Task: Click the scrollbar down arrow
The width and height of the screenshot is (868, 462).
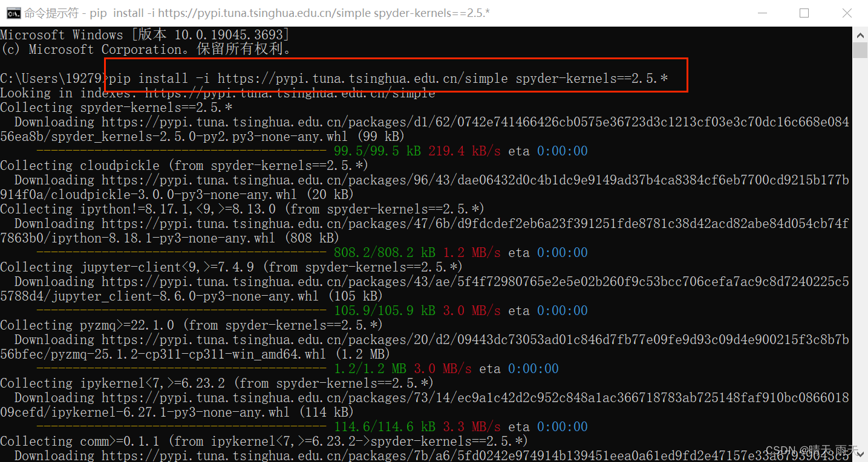Action: [x=860, y=453]
